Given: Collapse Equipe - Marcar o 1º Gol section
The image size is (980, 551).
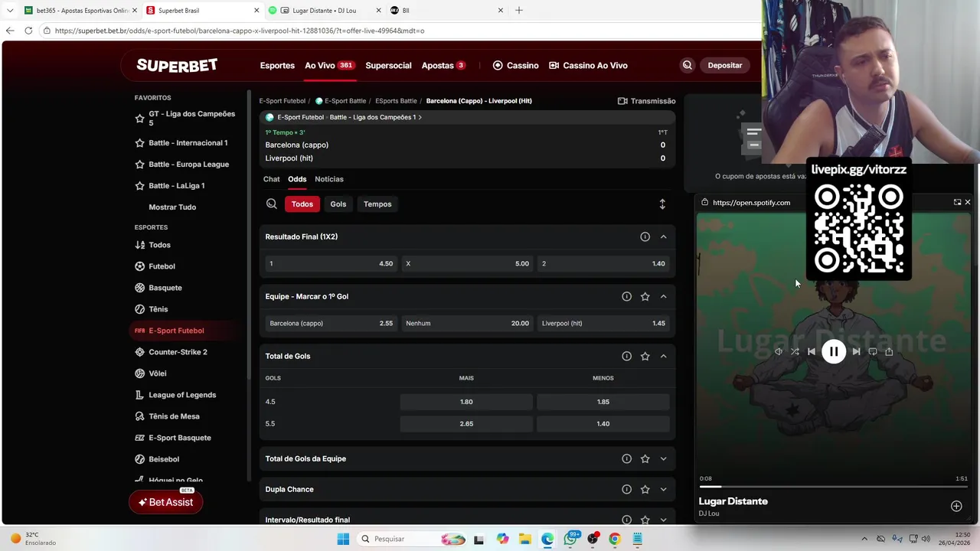Looking at the screenshot, I should click(663, 296).
